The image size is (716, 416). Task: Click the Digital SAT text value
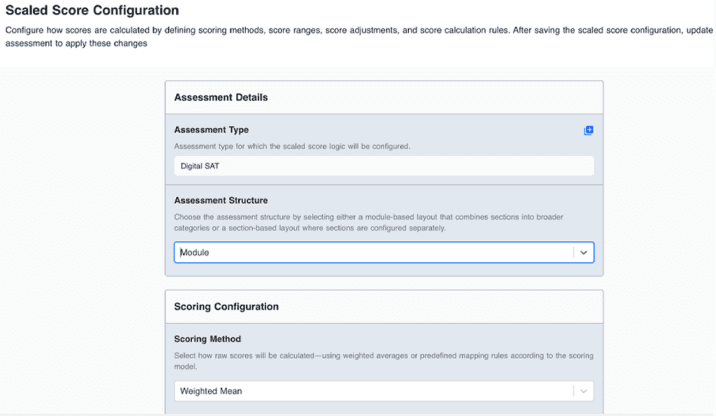pyautogui.click(x=199, y=166)
